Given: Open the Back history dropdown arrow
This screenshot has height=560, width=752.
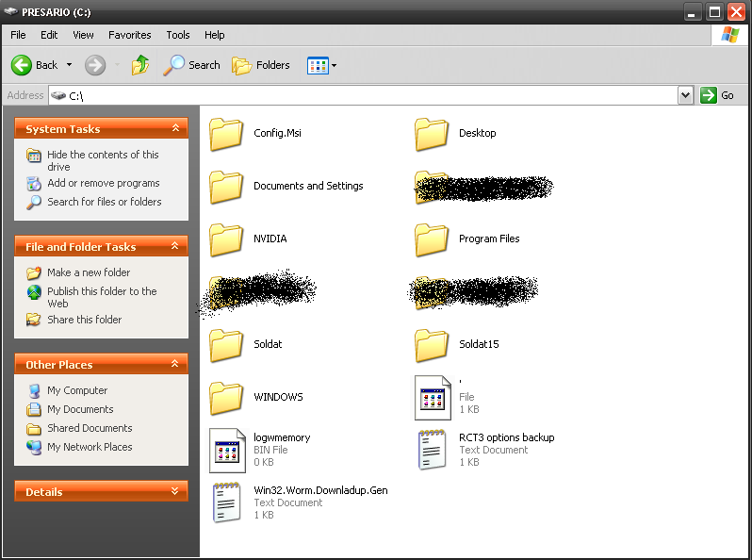Looking at the screenshot, I should (x=69, y=65).
